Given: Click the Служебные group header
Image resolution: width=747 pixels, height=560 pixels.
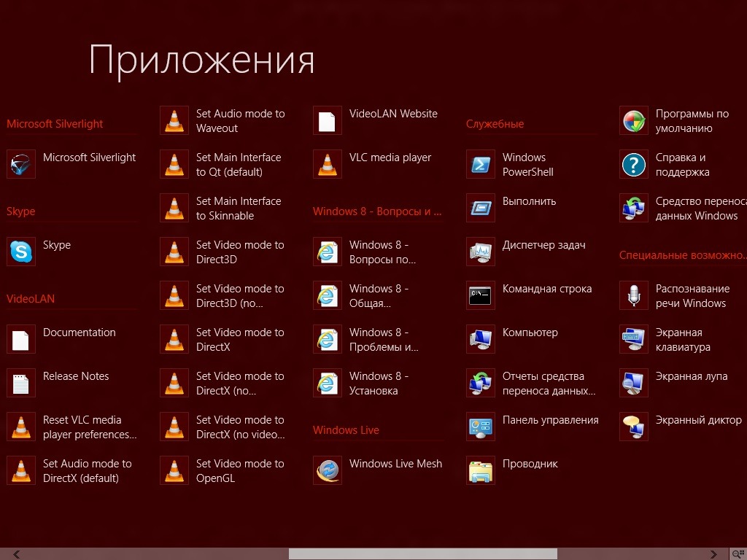Looking at the screenshot, I should tap(495, 124).
